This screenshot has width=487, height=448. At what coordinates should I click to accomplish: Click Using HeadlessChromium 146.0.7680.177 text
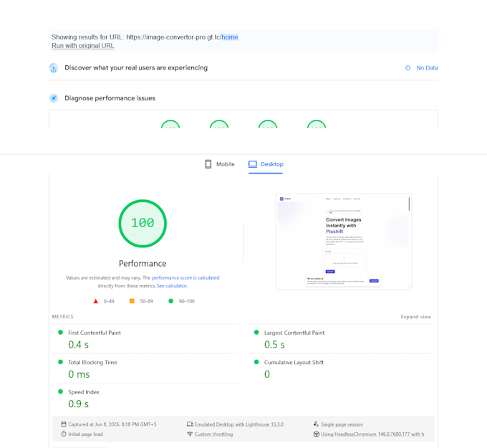point(372,434)
